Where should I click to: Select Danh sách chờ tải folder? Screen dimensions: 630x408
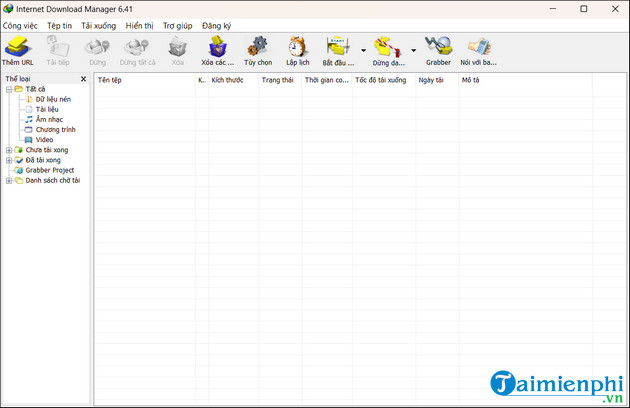pos(53,180)
